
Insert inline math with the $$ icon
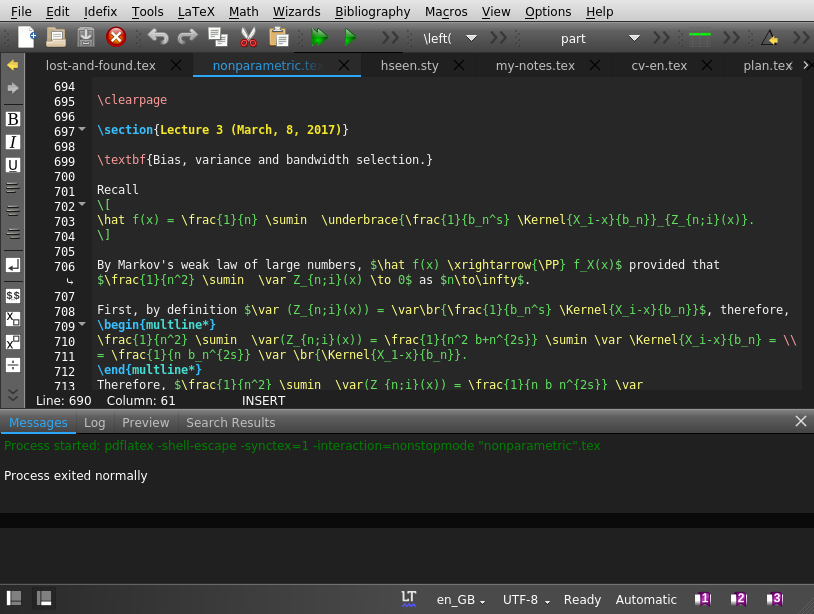point(12,296)
